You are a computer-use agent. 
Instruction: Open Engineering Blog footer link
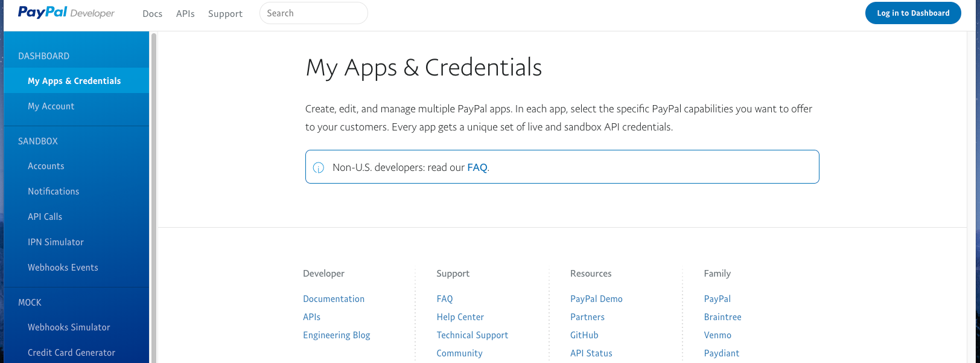337,335
